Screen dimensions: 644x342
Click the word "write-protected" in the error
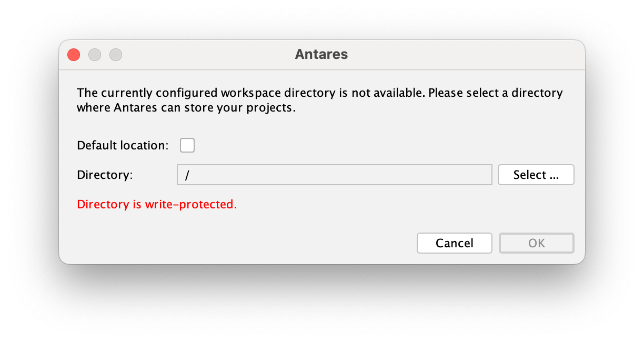[192, 204]
